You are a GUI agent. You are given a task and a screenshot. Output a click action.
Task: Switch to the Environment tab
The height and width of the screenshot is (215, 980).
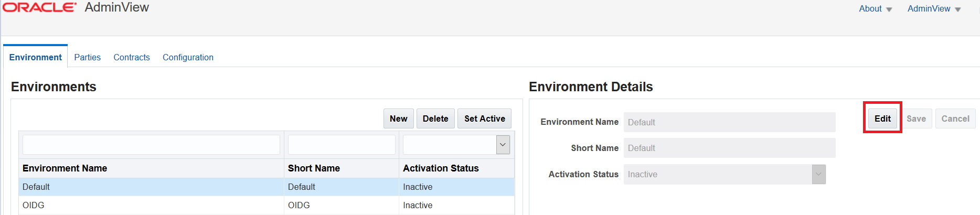pyautogui.click(x=36, y=57)
